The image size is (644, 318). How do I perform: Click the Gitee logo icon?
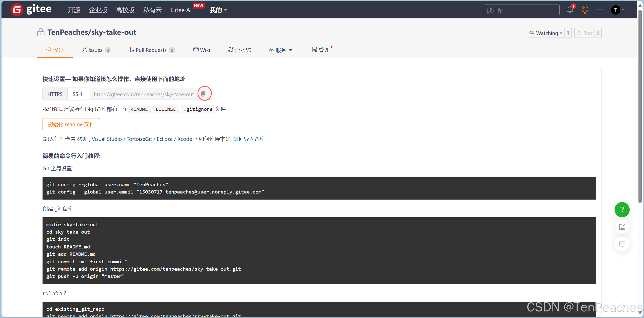[x=17, y=10]
